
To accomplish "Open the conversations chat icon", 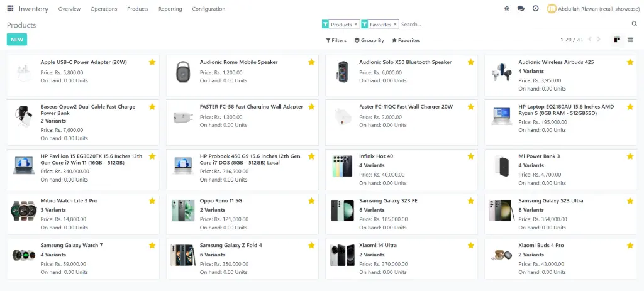I will tap(521, 9).
